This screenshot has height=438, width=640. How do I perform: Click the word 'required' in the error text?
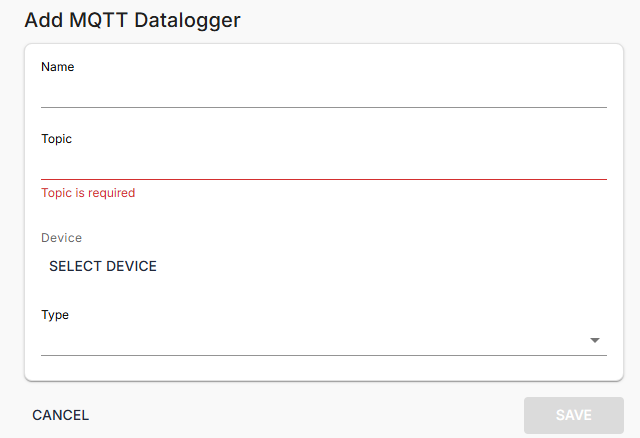click(x=111, y=193)
